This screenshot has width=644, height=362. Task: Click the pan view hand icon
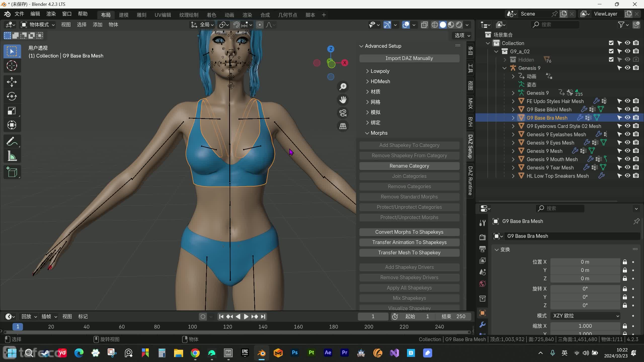[x=343, y=100]
